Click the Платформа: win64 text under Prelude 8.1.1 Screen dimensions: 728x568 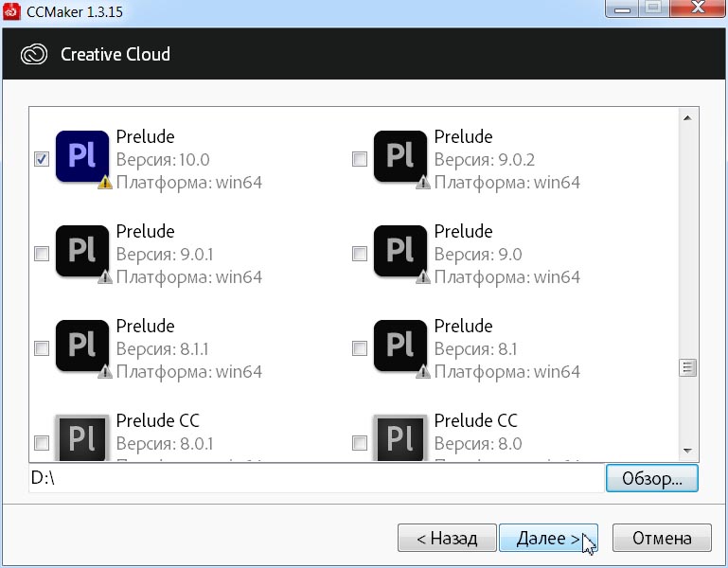pos(189,372)
